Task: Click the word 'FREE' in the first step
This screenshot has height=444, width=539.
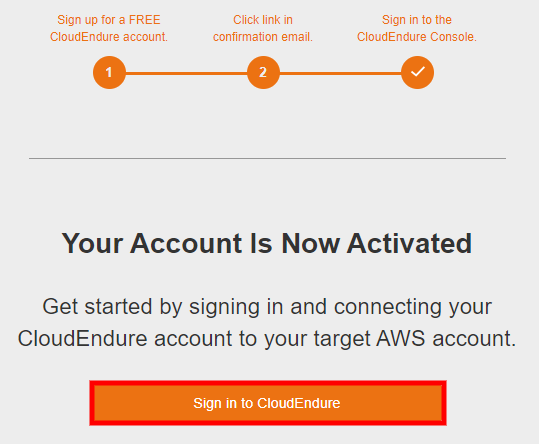Action: 144,20
